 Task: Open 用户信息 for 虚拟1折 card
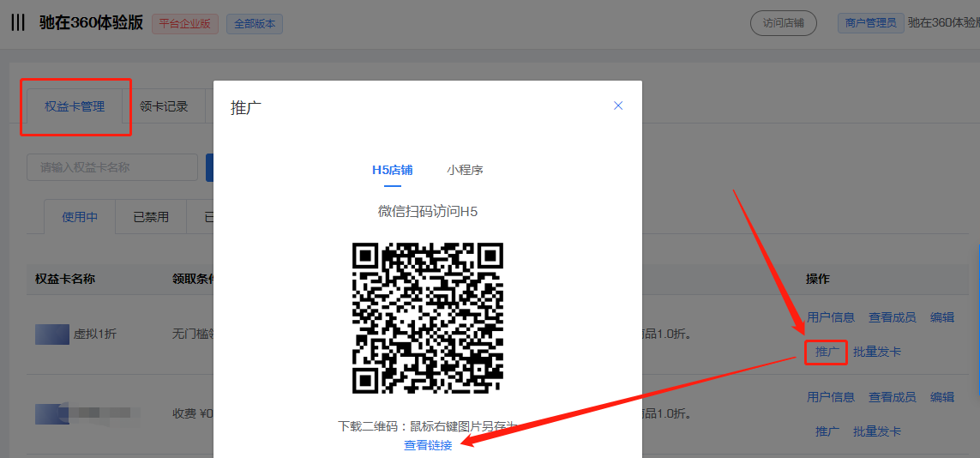click(831, 317)
